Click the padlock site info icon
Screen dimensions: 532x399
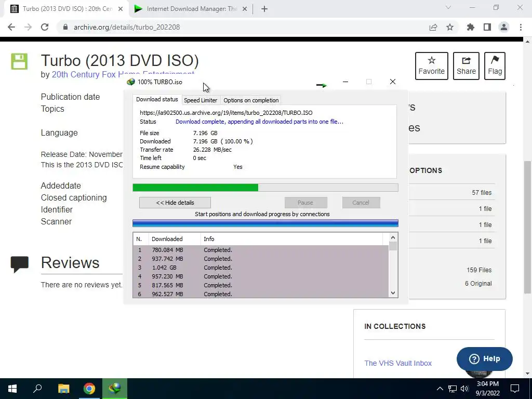[x=65, y=27]
